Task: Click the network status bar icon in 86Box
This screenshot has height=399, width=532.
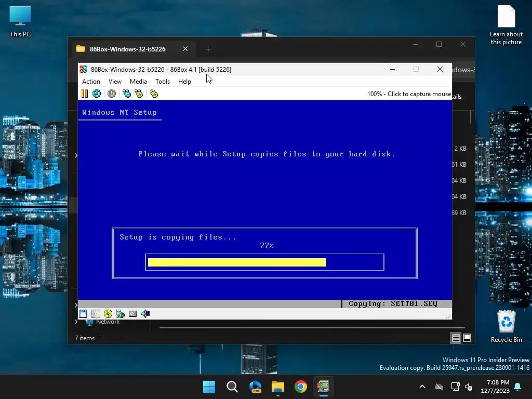Action: pos(121,314)
